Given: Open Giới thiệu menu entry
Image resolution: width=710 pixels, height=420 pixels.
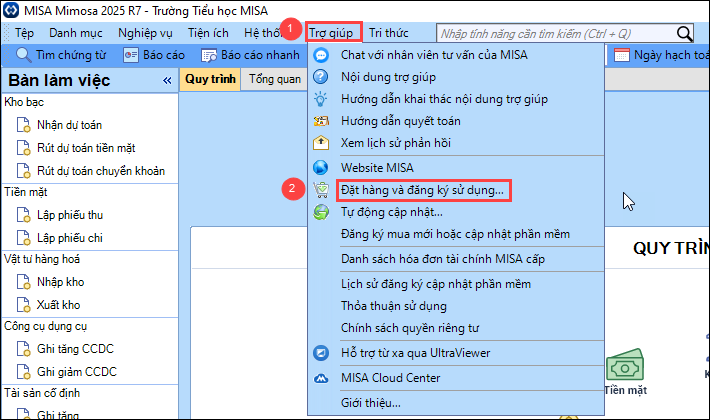Looking at the screenshot, I should [x=456, y=403].
